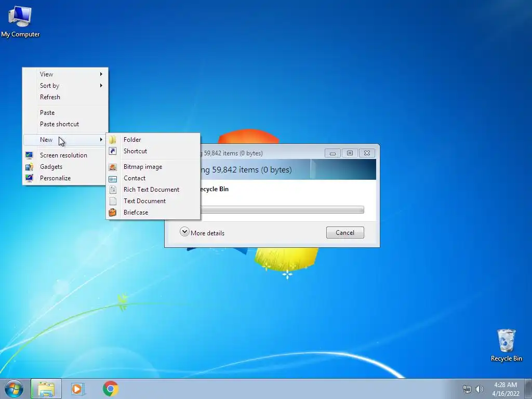Image resolution: width=532 pixels, height=399 pixels.
Task: Select New in the context menu
Action: [x=64, y=139]
